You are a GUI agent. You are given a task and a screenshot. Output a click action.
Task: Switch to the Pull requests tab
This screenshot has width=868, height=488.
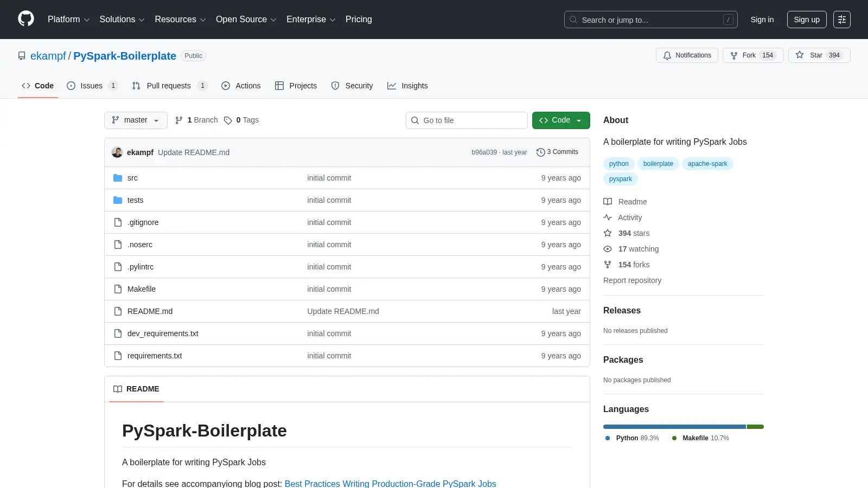point(170,86)
